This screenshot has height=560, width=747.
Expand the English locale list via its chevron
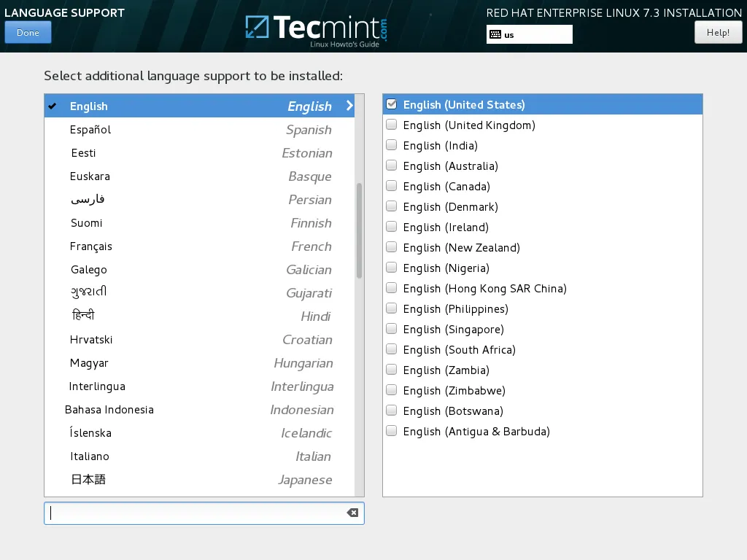[349, 106]
